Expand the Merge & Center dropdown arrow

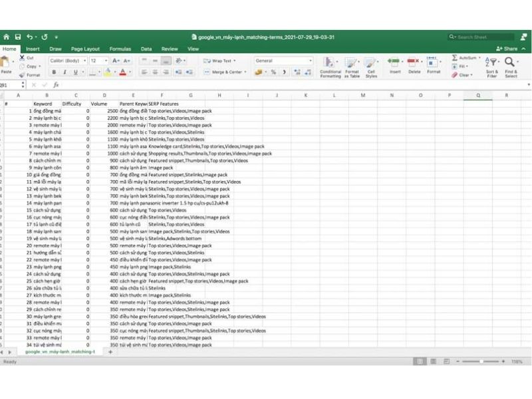coord(245,72)
